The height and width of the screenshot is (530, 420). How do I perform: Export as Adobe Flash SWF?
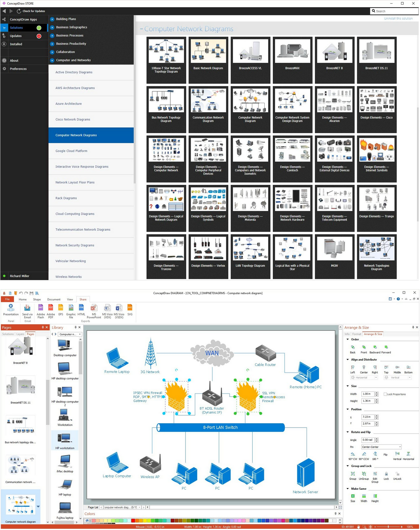[41, 311]
